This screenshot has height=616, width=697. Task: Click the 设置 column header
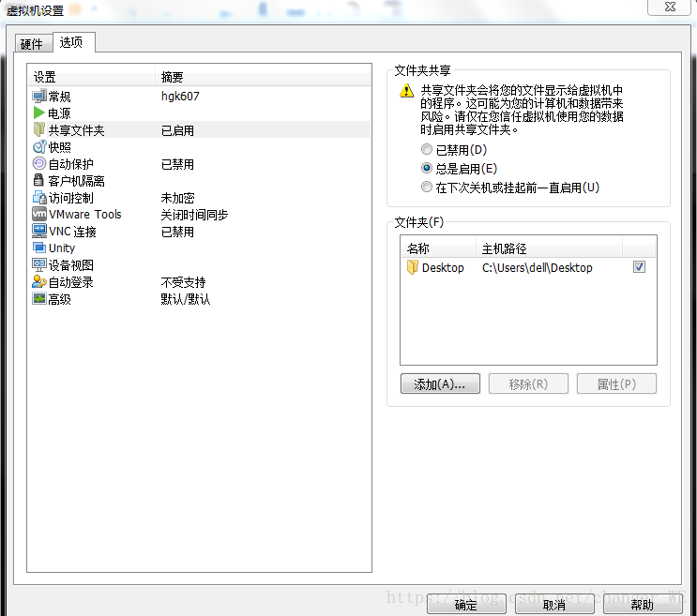pyautogui.click(x=92, y=77)
